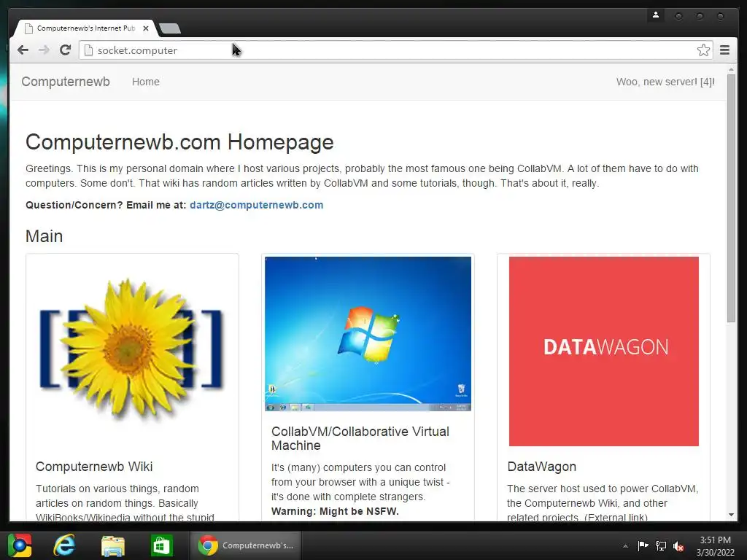Open the Action Center flag icon
Viewport: 747px width, 560px height.
pyautogui.click(x=643, y=545)
